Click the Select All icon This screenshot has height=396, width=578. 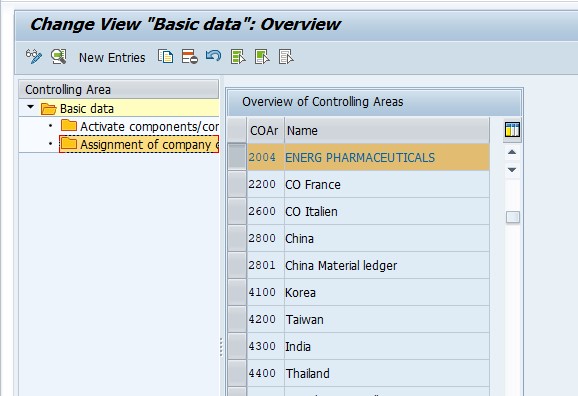pos(238,57)
